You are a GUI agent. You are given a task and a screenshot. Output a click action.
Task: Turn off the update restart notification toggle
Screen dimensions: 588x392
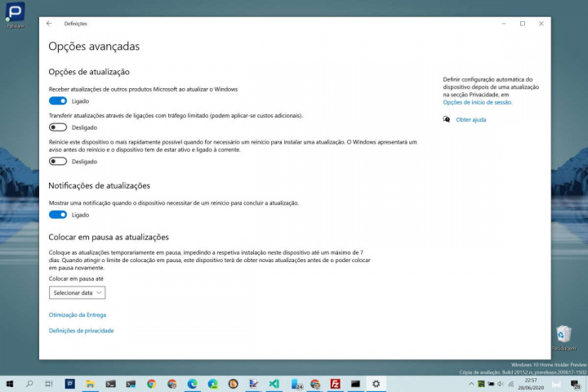[x=58, y=215]
